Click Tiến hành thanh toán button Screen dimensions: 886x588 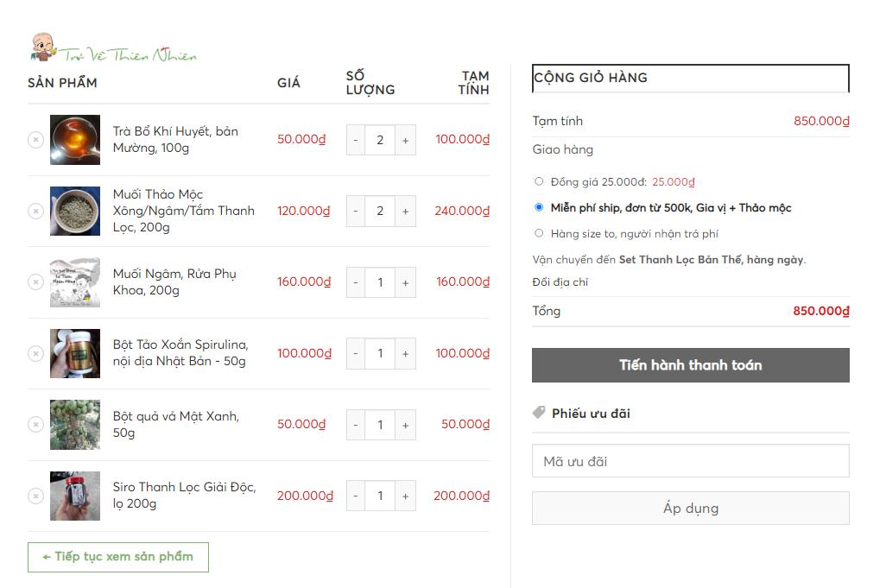click(x=691, y=365)
